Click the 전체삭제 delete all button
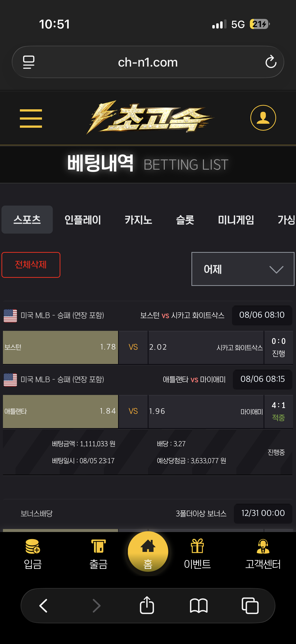This screenshot has height=644, width=296. tap(31, 265)
